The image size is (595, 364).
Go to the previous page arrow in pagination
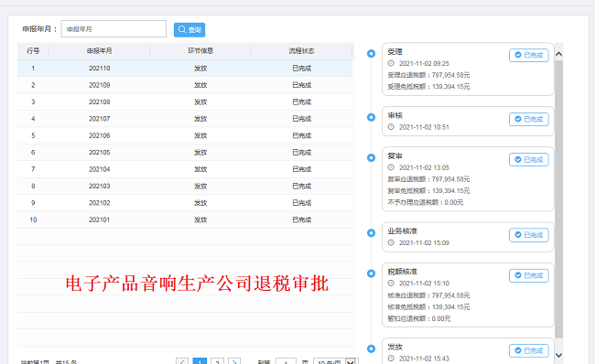point(182,362)
